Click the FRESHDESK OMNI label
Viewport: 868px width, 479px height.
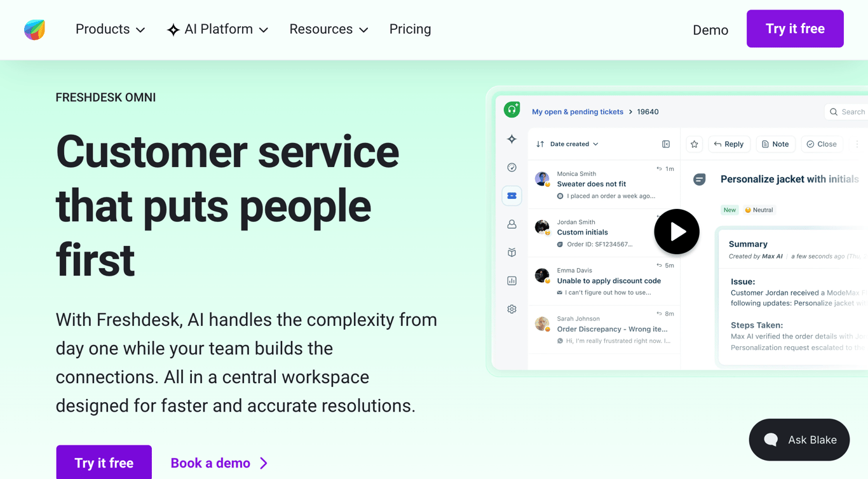(x=105, y=97)
